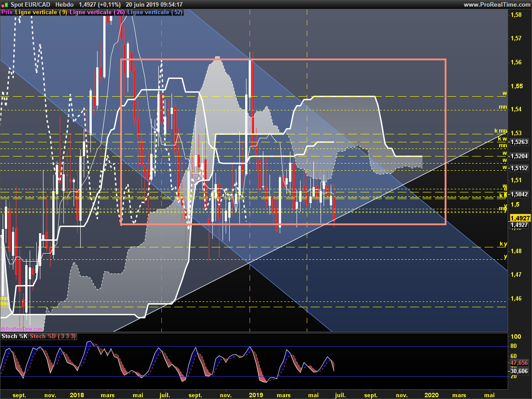Click the k y level label
Screen dimensions: 532x399
click(x=503, y=244)
